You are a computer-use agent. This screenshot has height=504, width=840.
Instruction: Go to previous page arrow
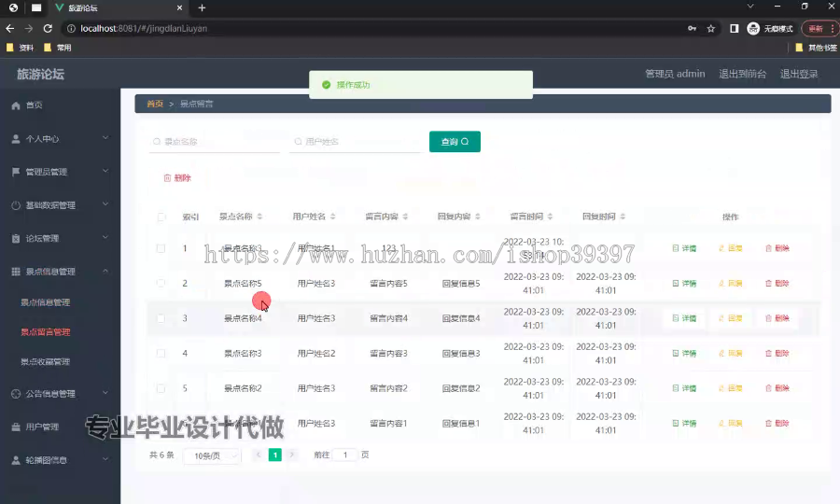tap(259, 455)
